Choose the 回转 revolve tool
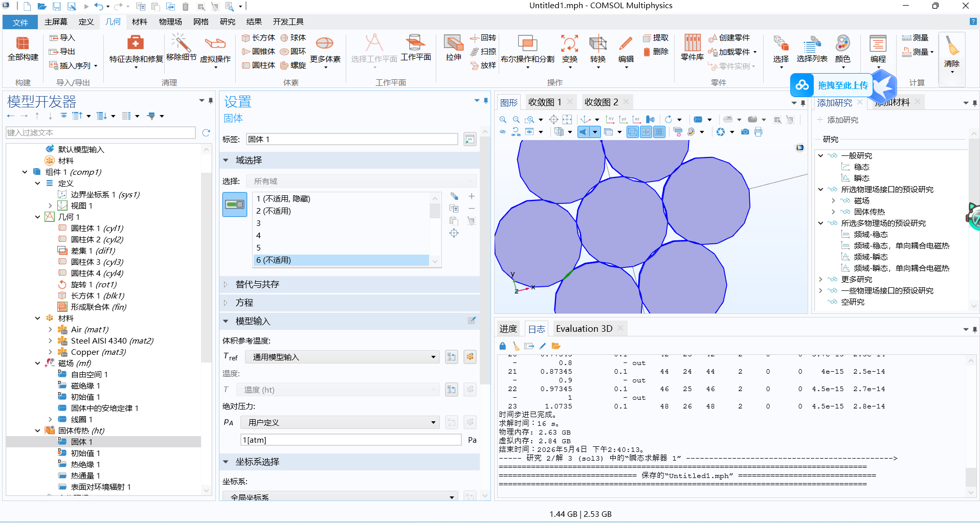The height and width of the screenshot is (523, 980). click(483, 38)
